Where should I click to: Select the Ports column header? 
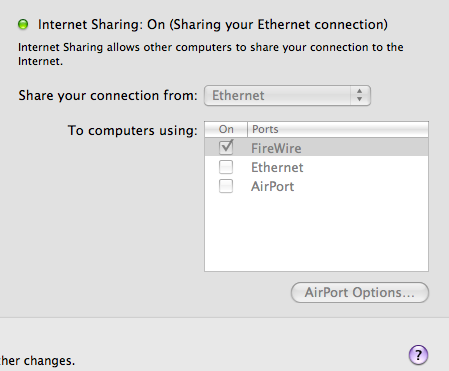[x=338, y=129]
